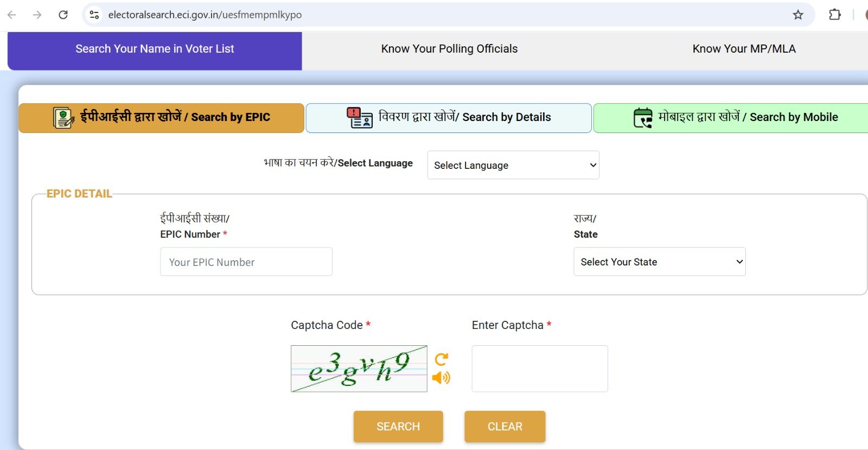Go to the Know Your MP/MLA tab
The width and height of the screenshot is (868, 450).
coord(744,49)
